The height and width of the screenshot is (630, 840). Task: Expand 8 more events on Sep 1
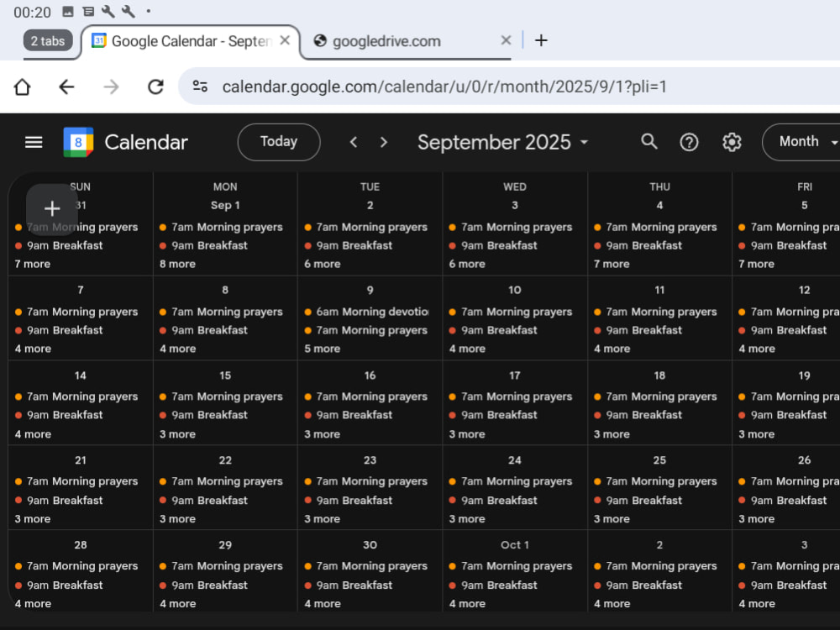(x=178, y=264)
